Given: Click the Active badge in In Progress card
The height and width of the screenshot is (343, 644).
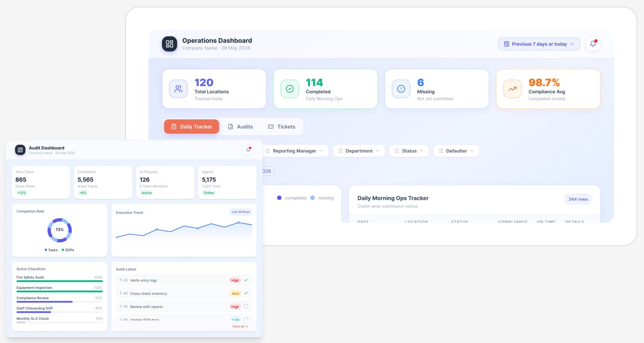Looking at the screenshot, I should 147,193.
